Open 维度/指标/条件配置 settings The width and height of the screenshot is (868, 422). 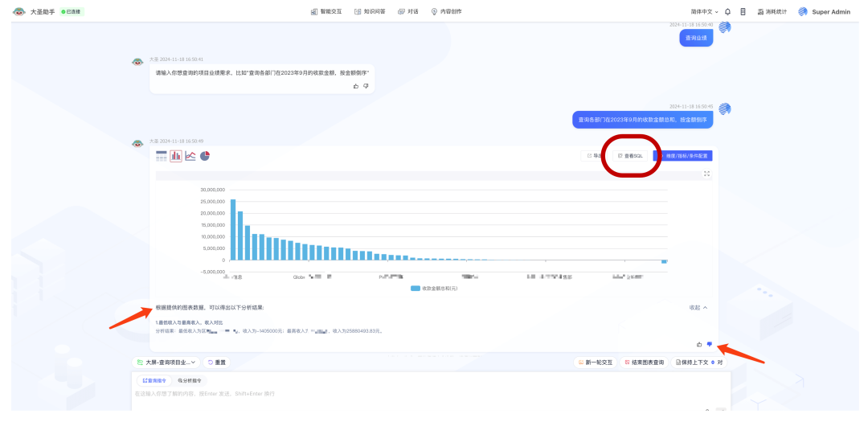coord(685,156)
